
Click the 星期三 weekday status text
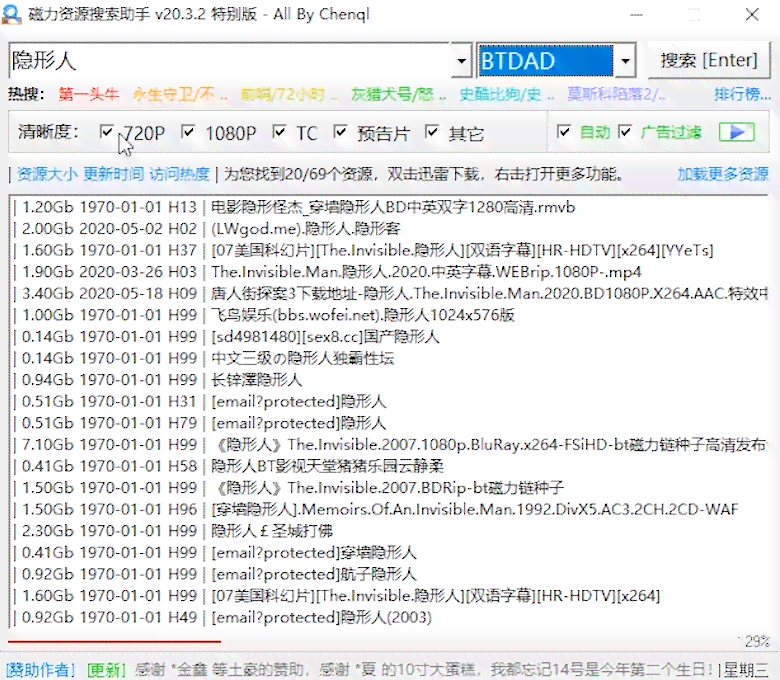pos(746,670)
